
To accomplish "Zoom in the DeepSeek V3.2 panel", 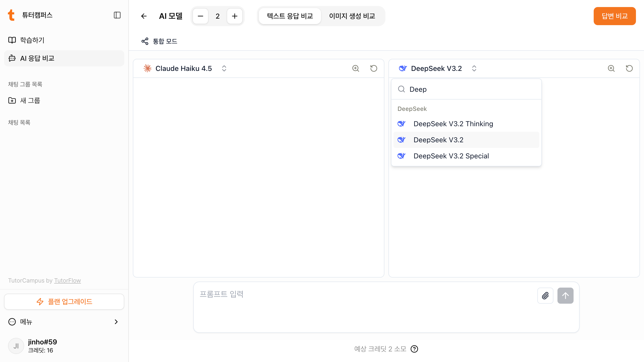I will click(x=611, y=68).
